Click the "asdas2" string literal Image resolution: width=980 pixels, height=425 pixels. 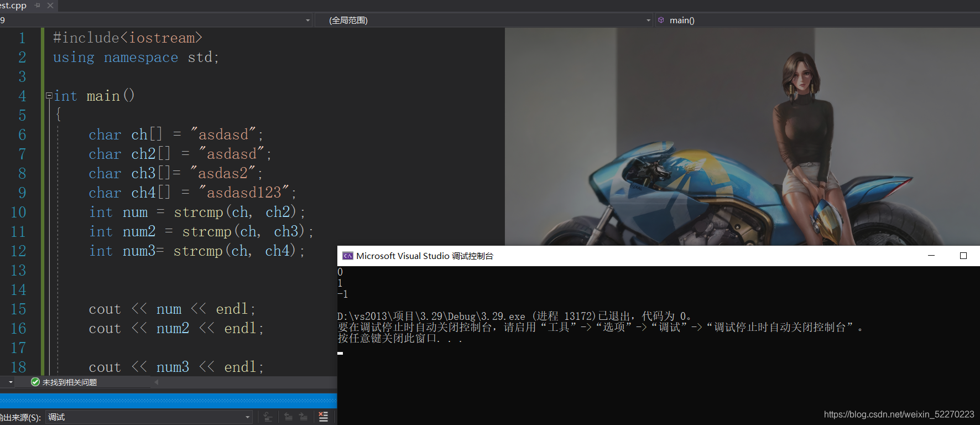coord(223,173)
